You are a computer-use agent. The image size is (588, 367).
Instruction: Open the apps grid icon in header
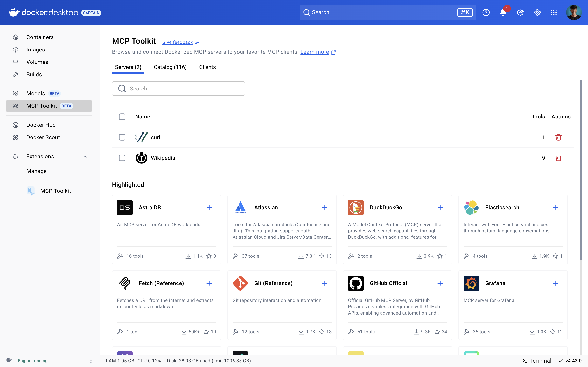coord(554,12)
